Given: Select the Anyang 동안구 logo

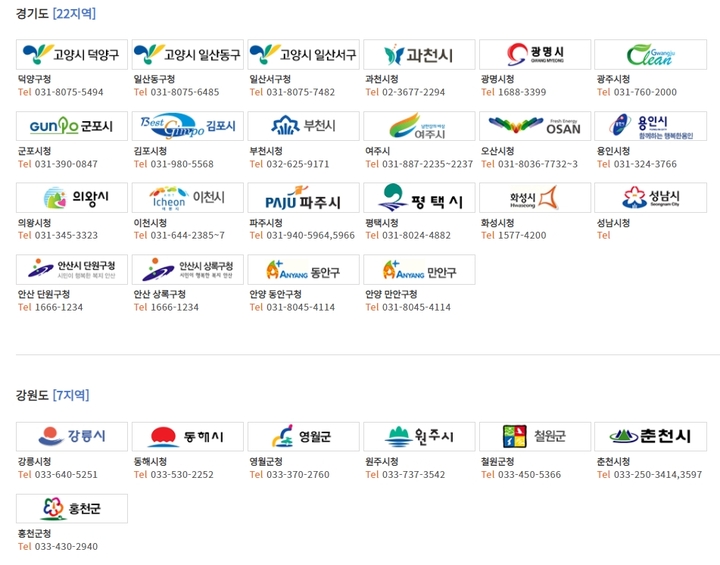Looking at the screenshot, I should pyautogui.click(x=304, y=270).
